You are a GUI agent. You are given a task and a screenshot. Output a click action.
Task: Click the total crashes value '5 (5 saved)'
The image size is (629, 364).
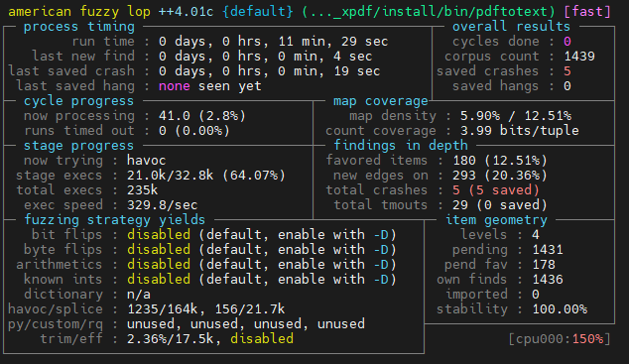496,190
